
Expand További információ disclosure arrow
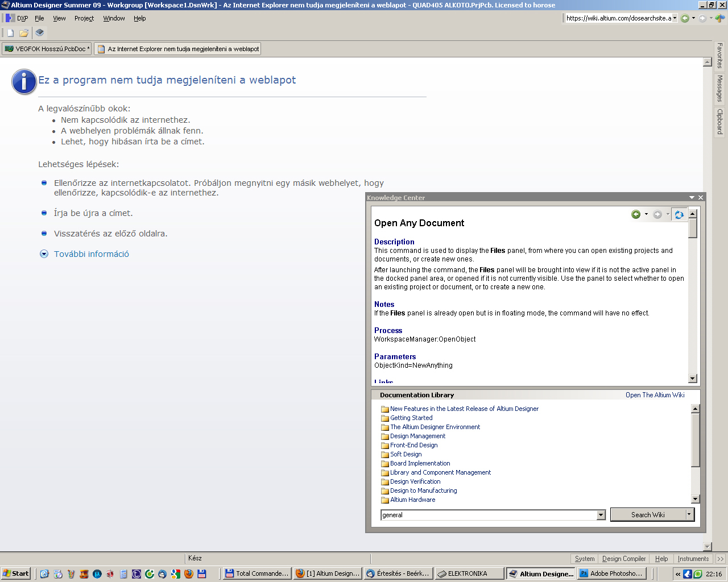tap(44, 254)
